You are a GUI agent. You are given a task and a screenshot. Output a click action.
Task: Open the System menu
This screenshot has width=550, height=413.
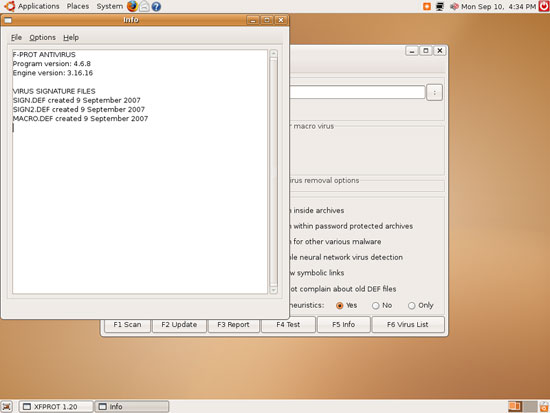(109, 6)
